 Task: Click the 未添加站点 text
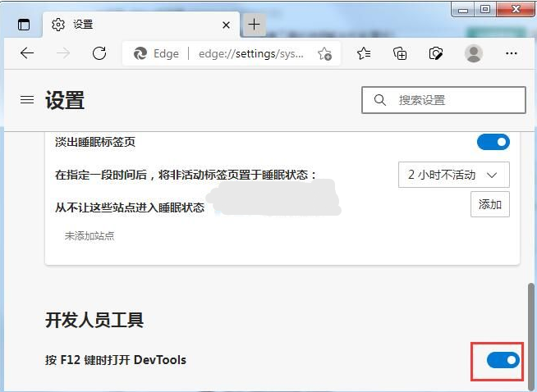89,235
